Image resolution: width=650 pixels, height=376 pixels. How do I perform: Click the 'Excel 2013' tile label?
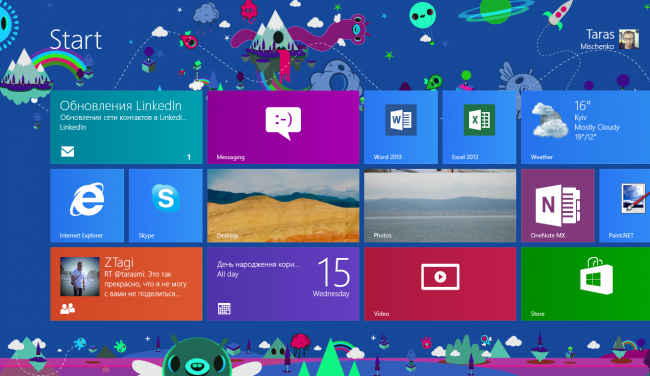[465, 157]
